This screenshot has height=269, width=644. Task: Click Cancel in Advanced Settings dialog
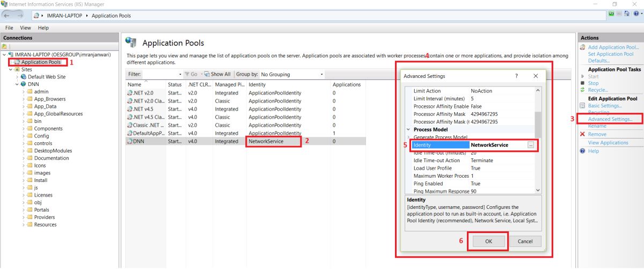tap(525, 242)
